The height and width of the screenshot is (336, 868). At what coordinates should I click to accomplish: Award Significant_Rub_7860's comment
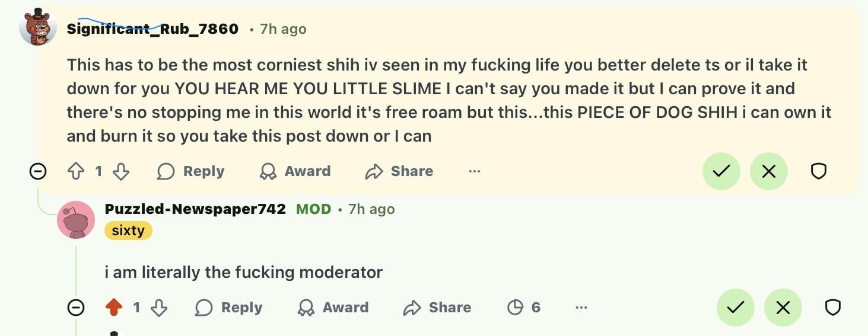pos(295,172)
